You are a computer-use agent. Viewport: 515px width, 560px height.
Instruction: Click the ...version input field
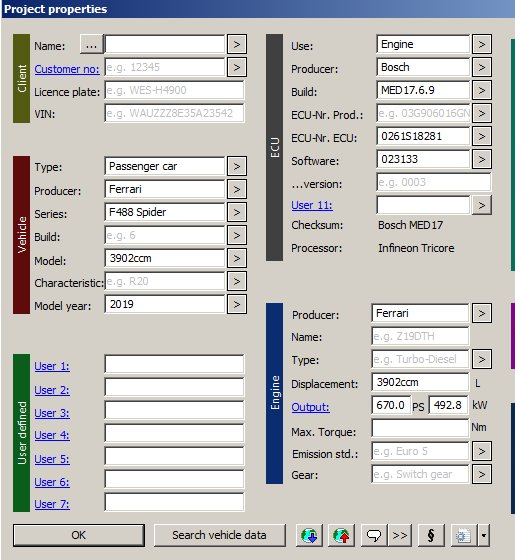[434, 182]
